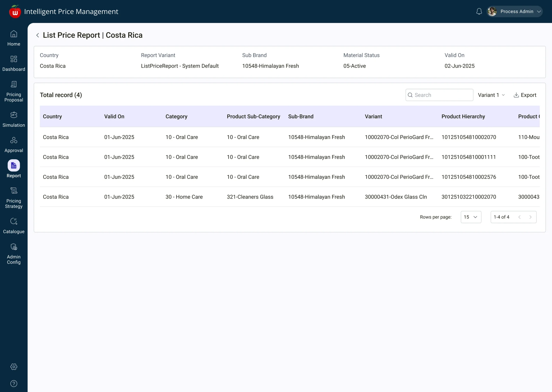Open the Variant 1 dropdown
552x392 pixels.
[x=491, y=95]
